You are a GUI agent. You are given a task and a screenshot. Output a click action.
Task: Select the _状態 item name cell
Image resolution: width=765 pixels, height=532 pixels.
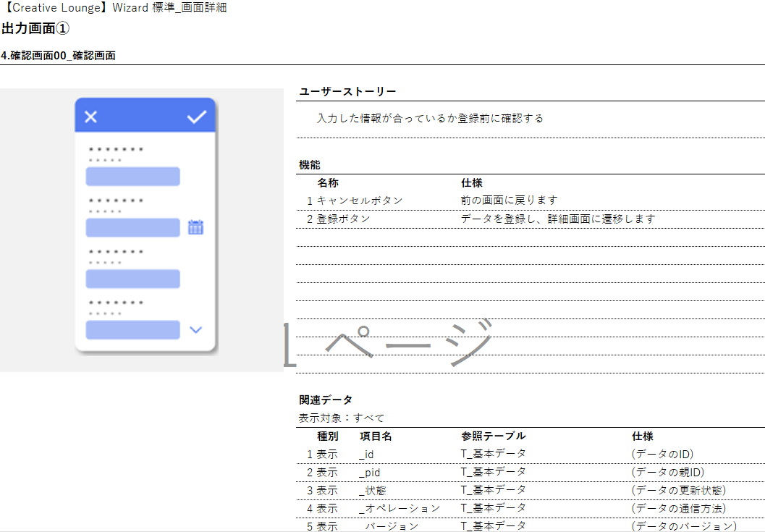click(x=372, y=490)
